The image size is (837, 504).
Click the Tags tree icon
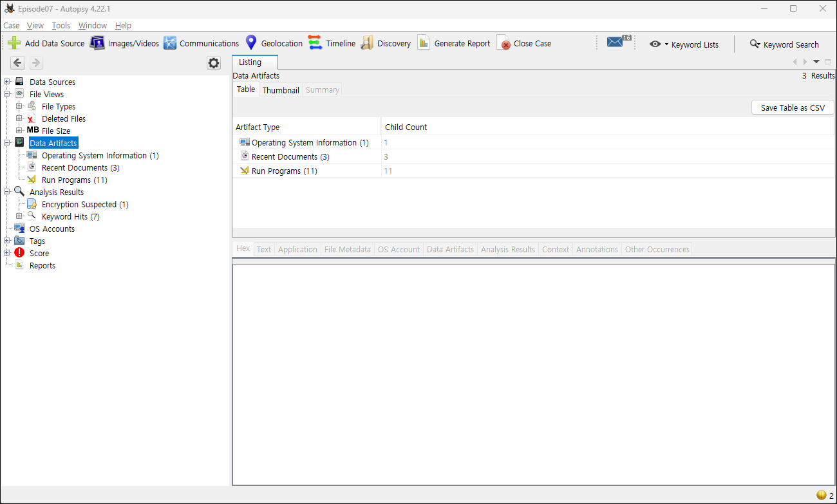click(19, 241)
